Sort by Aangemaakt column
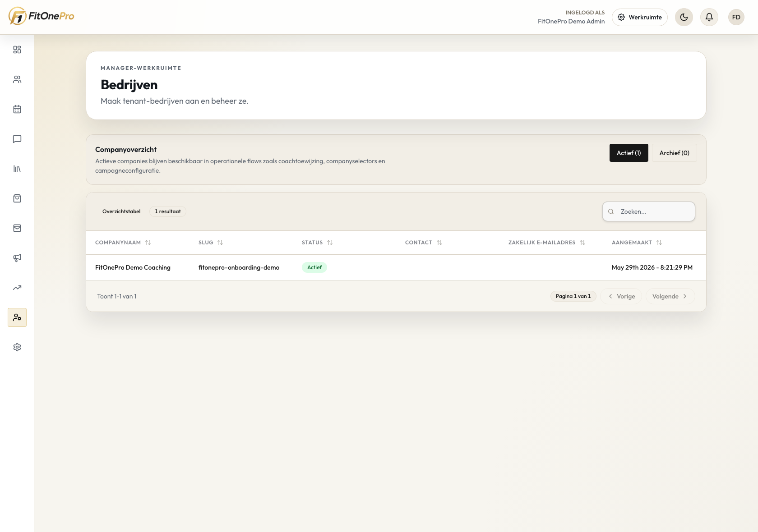This screenshot has height=532, width=758. (x=637, y=243)
